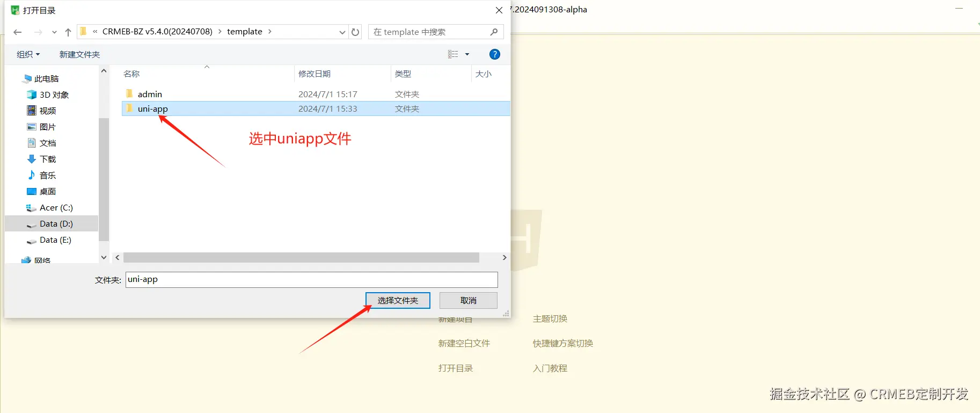Click the 取消 button

(469, 300)
